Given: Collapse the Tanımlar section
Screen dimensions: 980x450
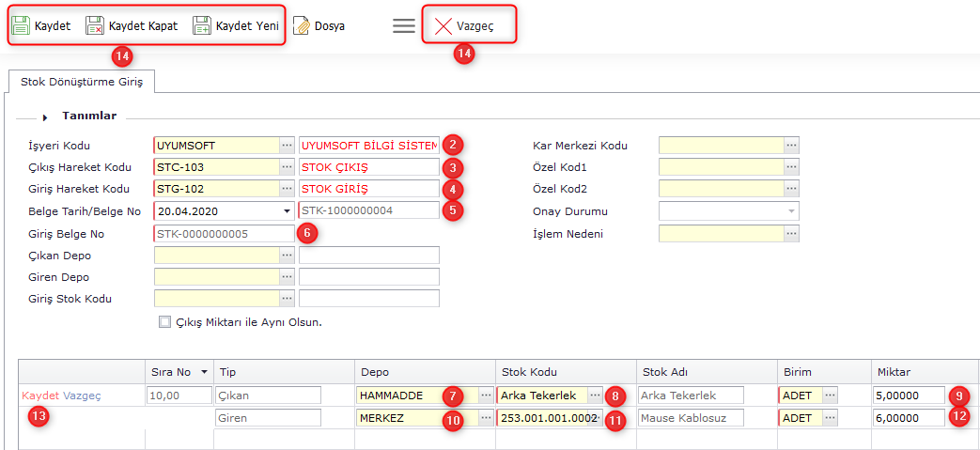Looking at the screenshot, I should [x=44, y=116].
